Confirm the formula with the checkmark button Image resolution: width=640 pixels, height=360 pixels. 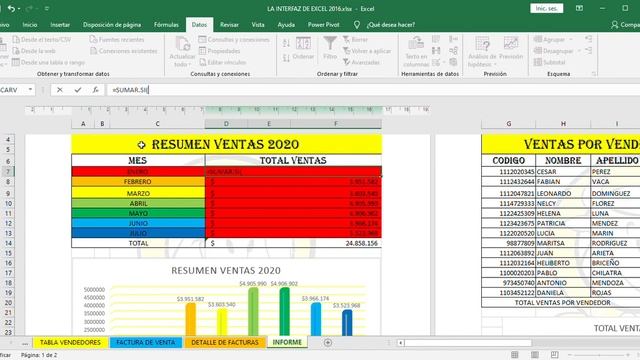[78, 90]
